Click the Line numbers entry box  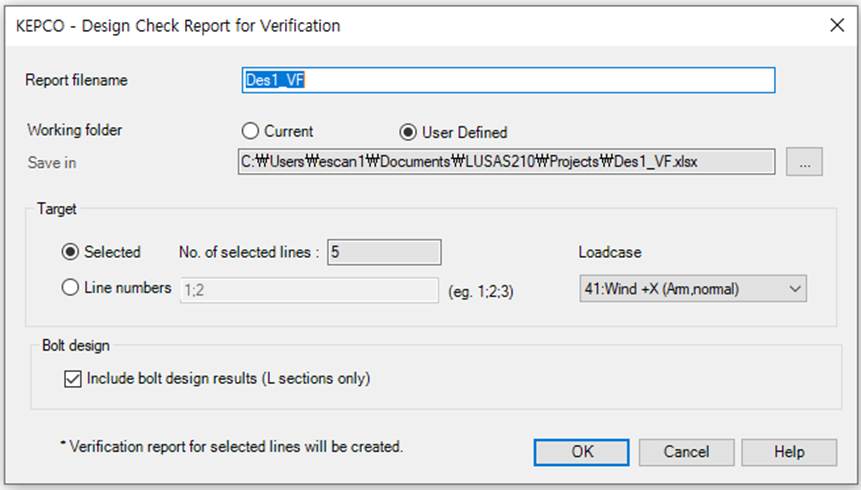pos(309,290)
